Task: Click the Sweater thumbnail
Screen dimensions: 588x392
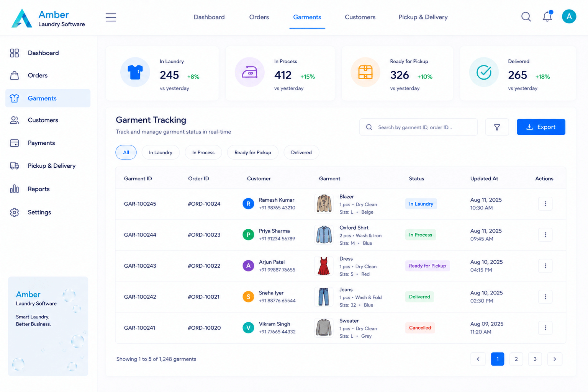Action: pyautogui.click(x=324, y=328)
